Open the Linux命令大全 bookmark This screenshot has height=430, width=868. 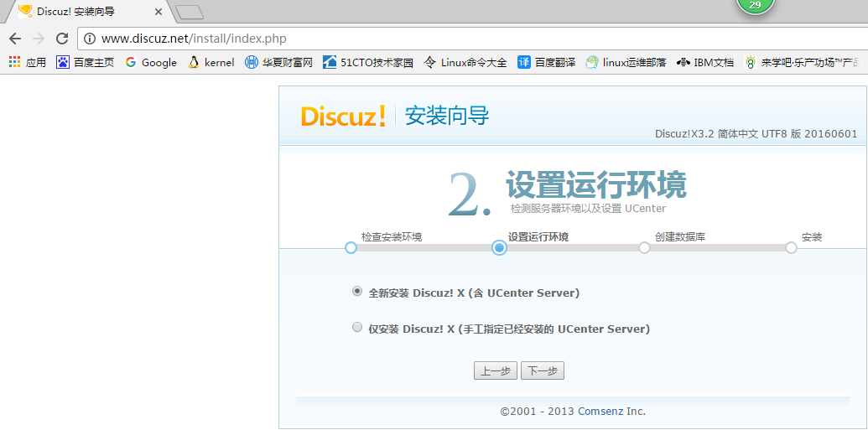pos(465,63)
